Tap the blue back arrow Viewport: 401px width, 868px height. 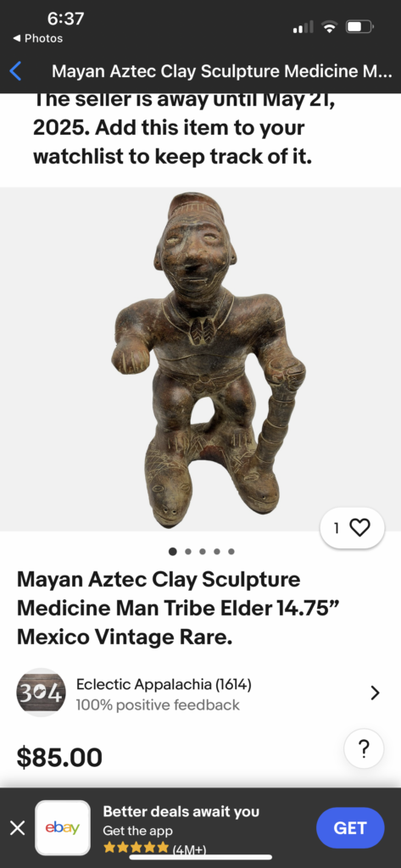(x=16, y=71)
